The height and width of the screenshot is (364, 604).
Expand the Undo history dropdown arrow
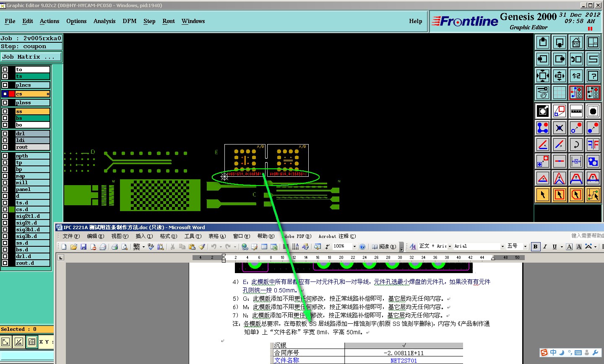click(x=221, y=247)
